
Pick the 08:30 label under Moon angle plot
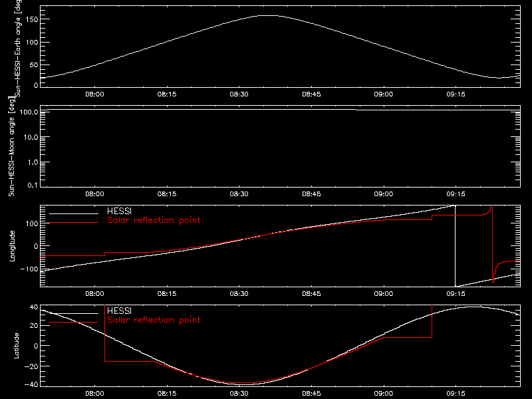tap(239, 194)
